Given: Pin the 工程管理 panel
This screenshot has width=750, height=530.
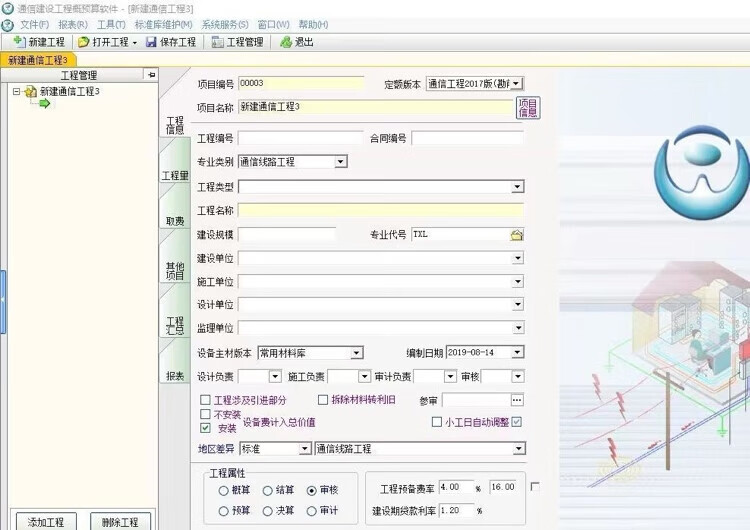Looking at the screenshot, I should point(150,74).
